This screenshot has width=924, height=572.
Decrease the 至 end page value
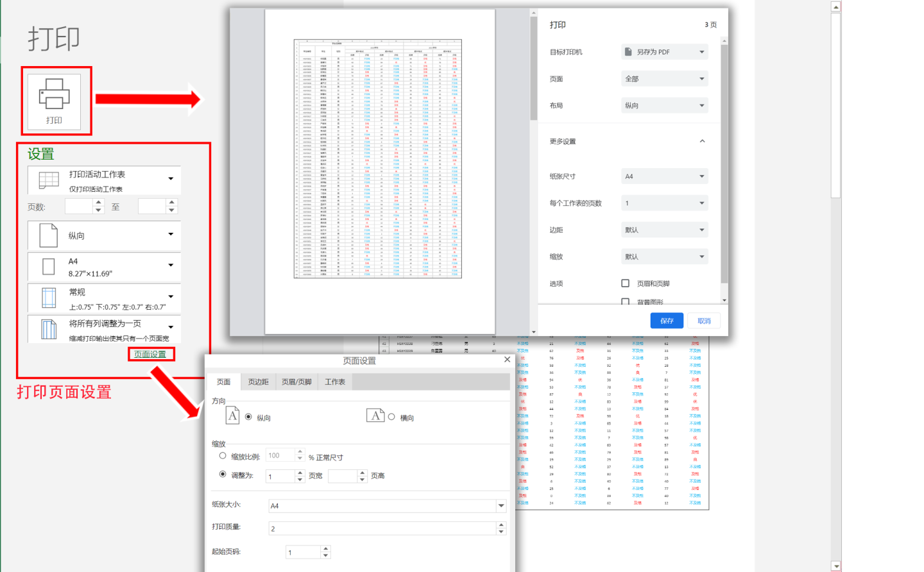171,210
